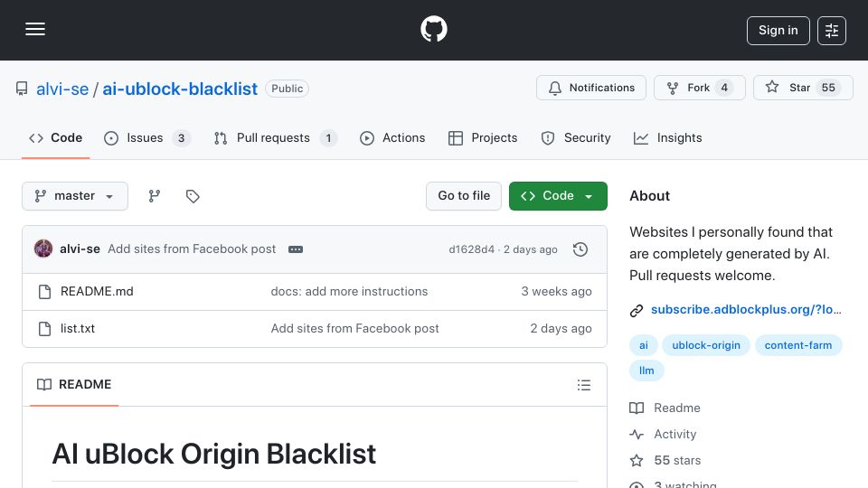868x488 pixels.
Task: View branches via the branch icon
Action: [155, 196]
